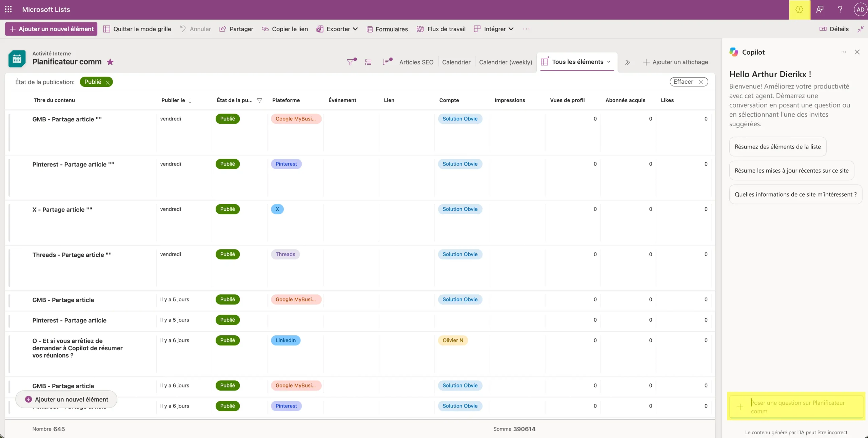
Task: Open Formulaires in the command bar
Action: pyautogui.click(x=387, y=29)
